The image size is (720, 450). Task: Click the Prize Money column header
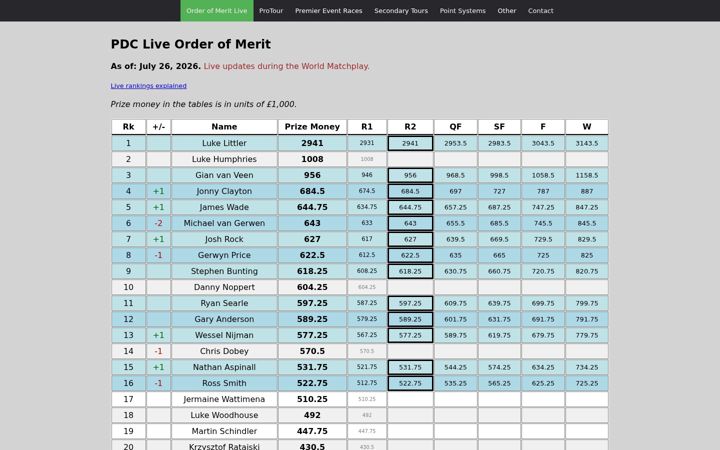pyautogui.click(x=312, y=127)
